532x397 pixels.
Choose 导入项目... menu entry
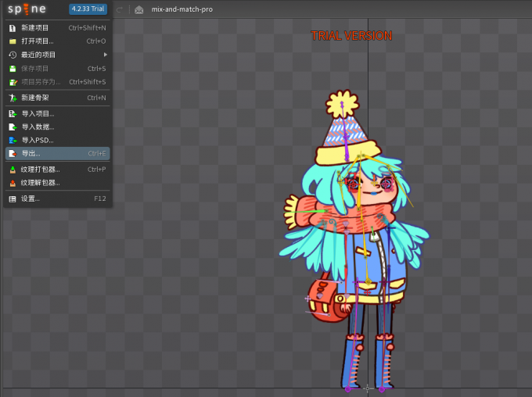(58, 114)
